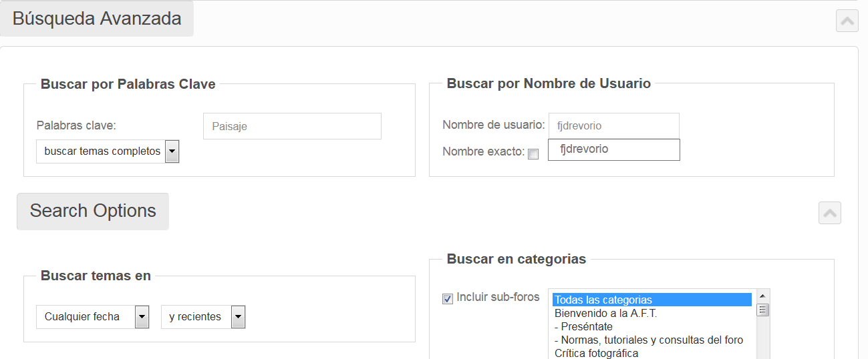Click the Búsqueda Avanzada header

[x=97, y=19]
